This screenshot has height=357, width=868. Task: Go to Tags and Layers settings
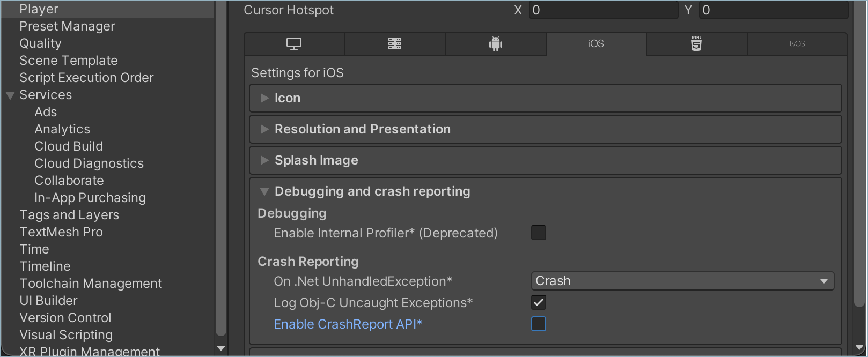pyautogui.click(x=69, y=215)
